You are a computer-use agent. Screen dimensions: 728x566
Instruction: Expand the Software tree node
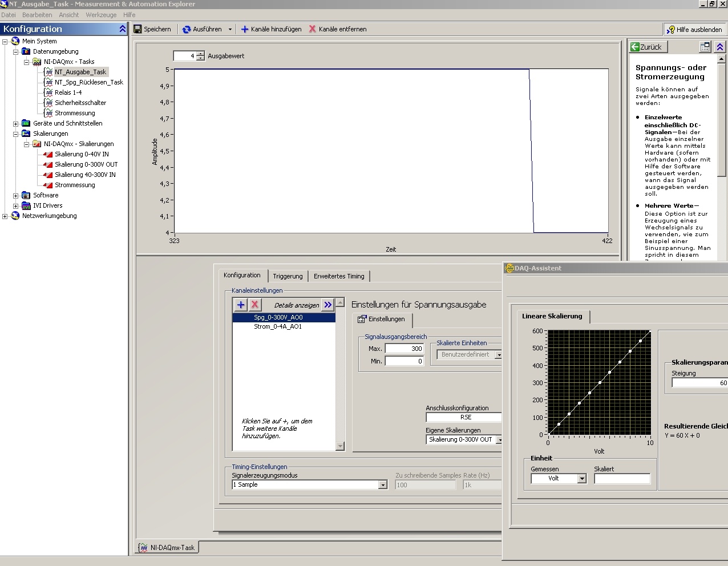tap(16, 196)
